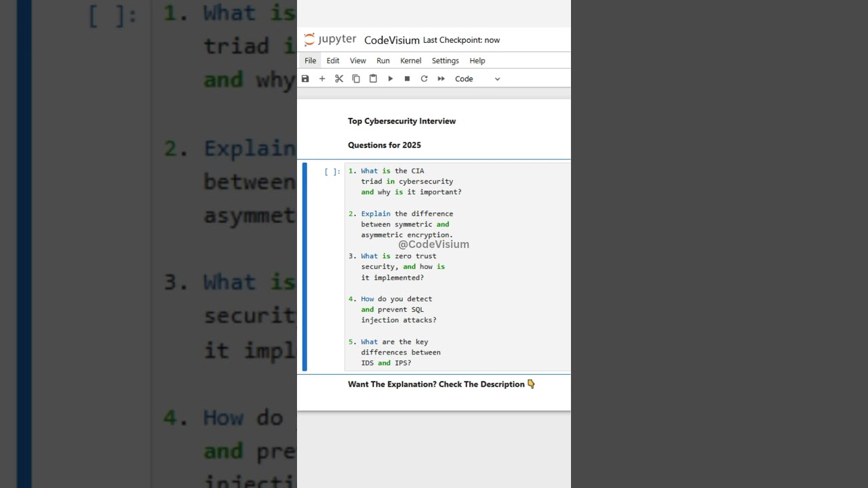Paste cell from clipboard icon
This screenshot has width=868, height=488.
(x=373, y=79)
